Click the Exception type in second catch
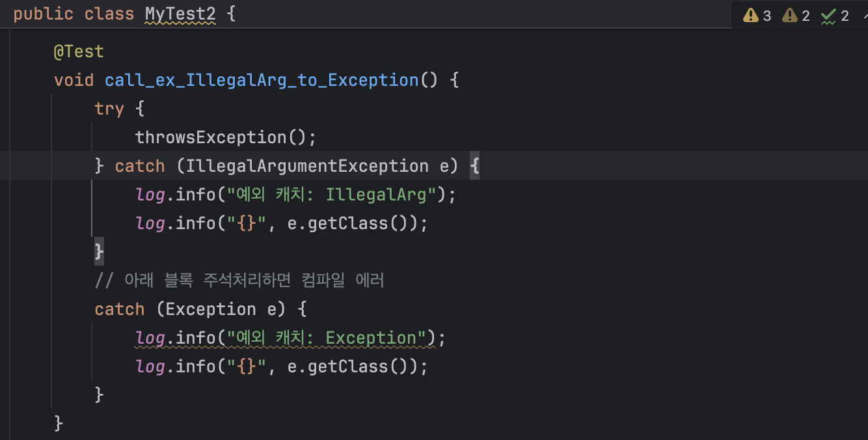 210,309
